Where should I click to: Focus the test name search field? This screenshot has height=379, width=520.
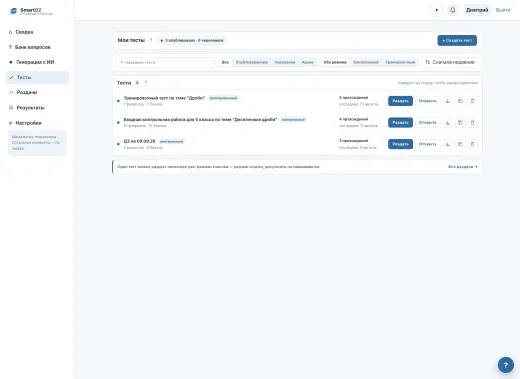point(167,62)
